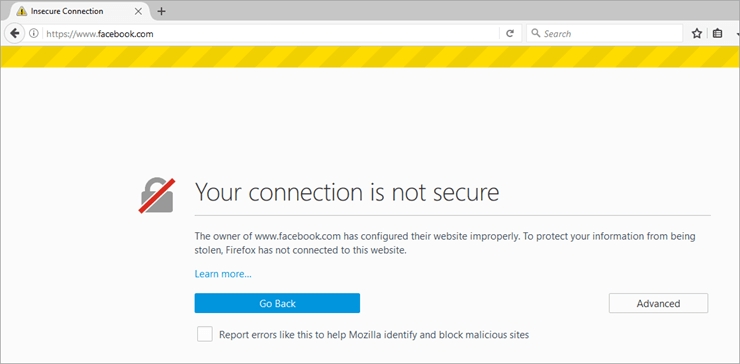Viewport: 740px width, 364px height.
Task: Close the Insecure Connection tab
Action: click(x=138, y=11)
